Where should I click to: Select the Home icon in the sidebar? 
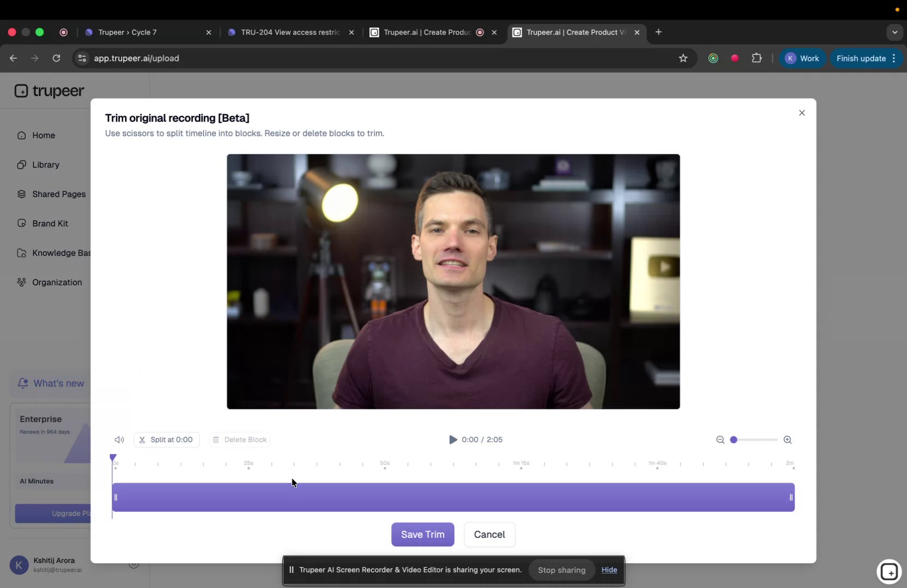pos(21,135)
